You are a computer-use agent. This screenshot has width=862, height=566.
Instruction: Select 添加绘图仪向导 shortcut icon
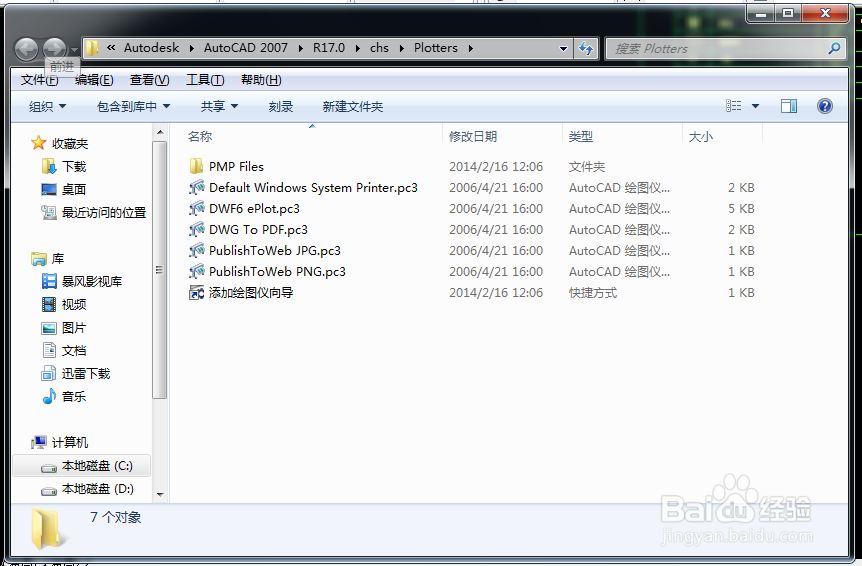pyautogui.click(x=196, y=292)
